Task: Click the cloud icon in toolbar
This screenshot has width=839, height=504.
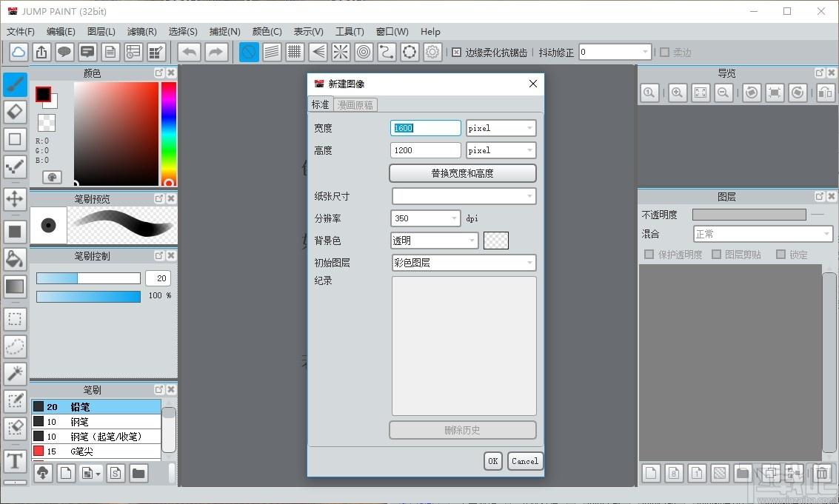Action: tap(19, 52)
